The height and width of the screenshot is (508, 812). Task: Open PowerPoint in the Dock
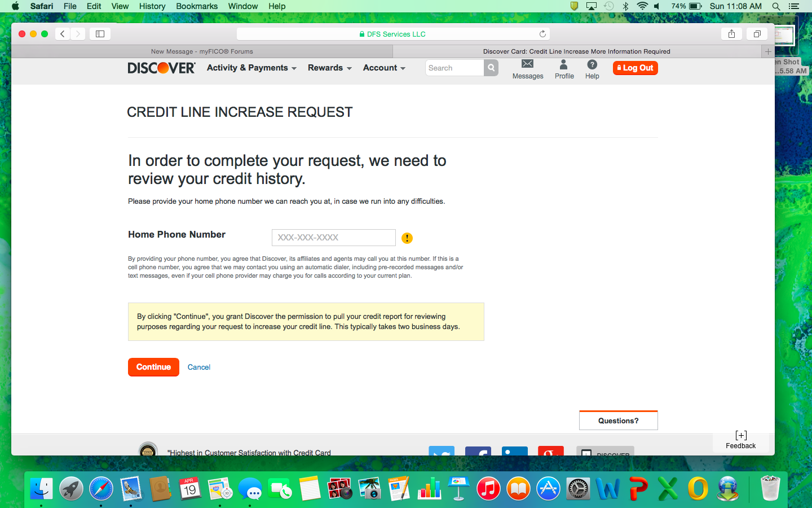pyautogui.click(x=638, y=488)
